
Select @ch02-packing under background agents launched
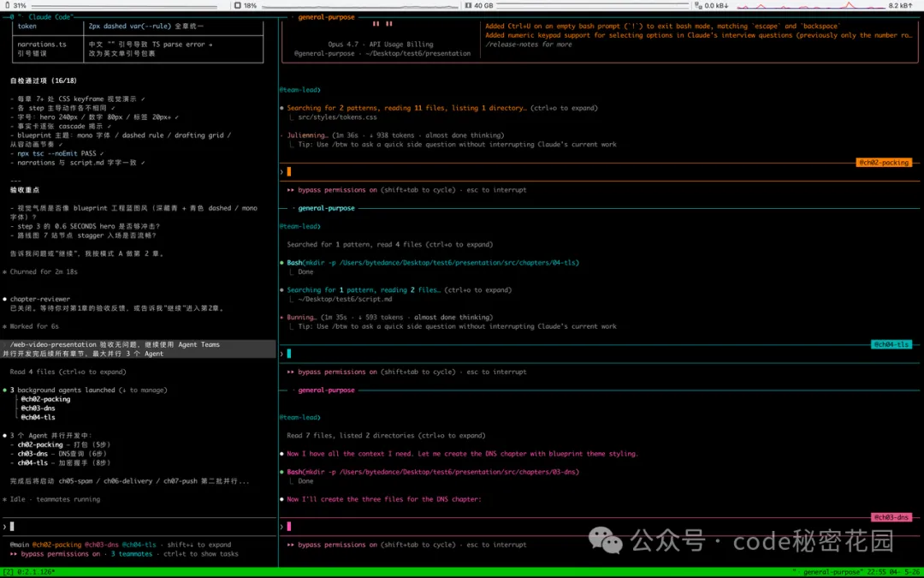[45, 399]
